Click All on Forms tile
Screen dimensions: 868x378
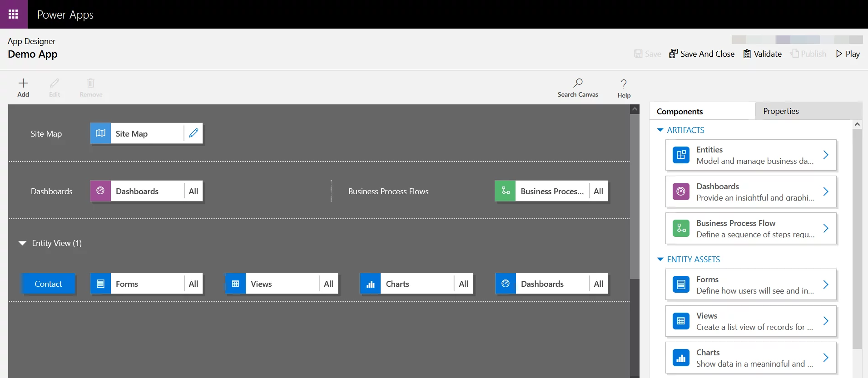pos(193,284)
